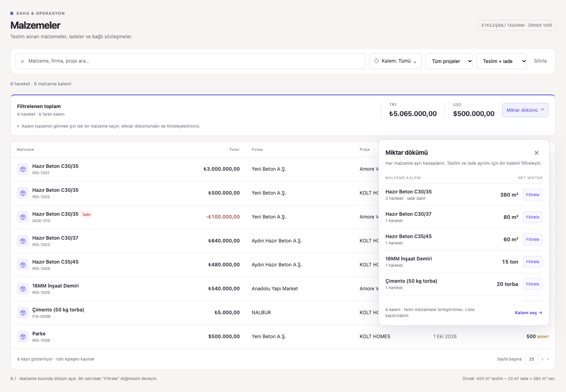
Task: Click the ETKİLEŞİMLİ TASARIM · ÖRNEK VERİ badge
Action: [517, 25]
